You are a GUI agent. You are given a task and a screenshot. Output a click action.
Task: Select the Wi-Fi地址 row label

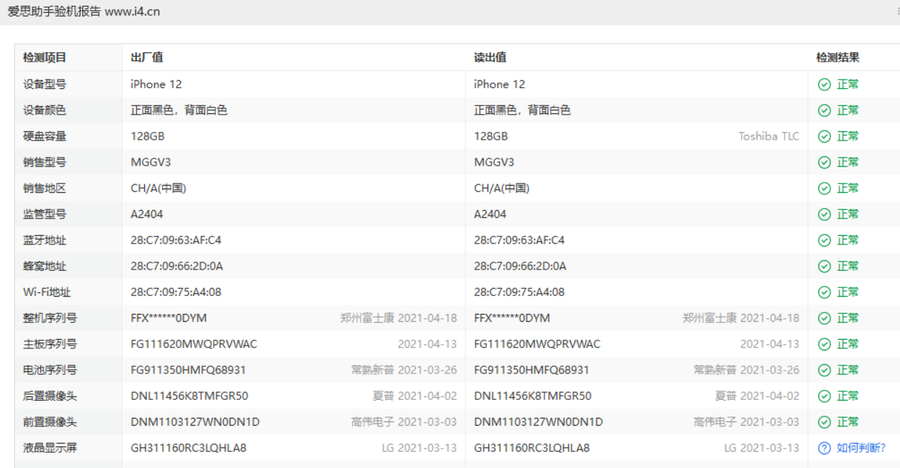pyautogui.click(x=46, y=292)
